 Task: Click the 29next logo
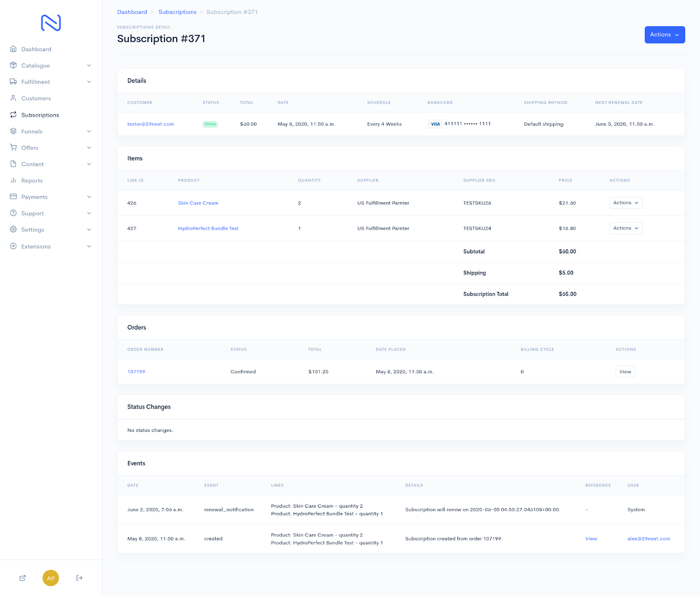(x=51, y=23)
